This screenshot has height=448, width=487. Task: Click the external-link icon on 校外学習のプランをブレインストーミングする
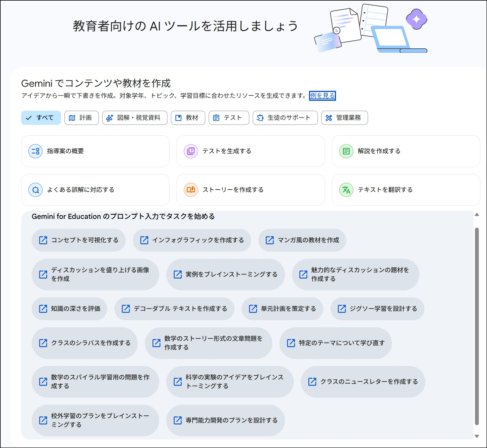[43, 420]
